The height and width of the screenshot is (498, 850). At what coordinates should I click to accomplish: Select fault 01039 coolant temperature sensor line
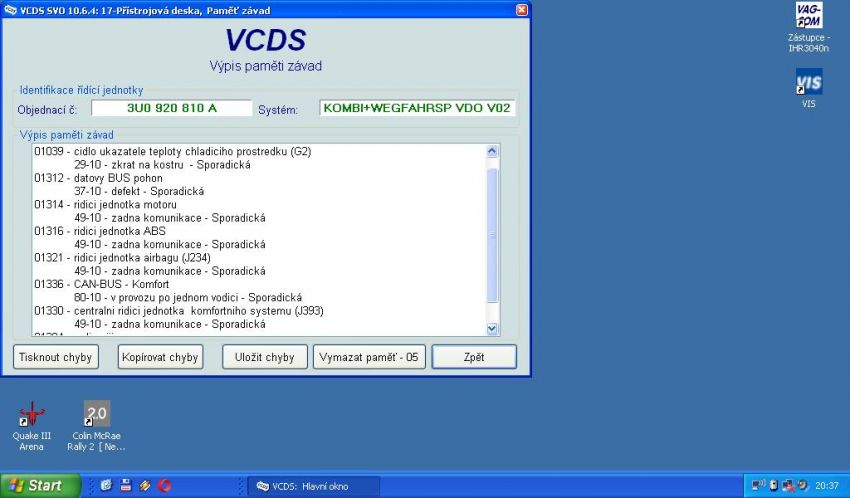tap(173, 151)
